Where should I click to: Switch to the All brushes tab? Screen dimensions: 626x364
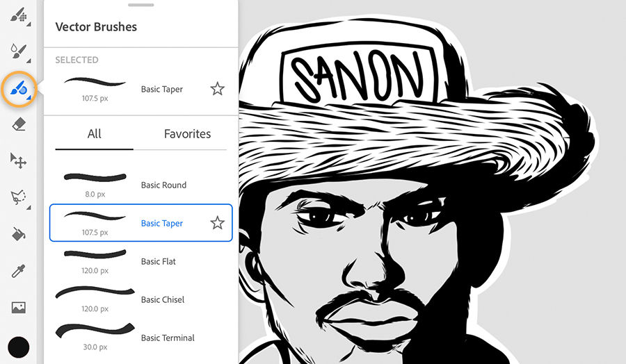pyautogui.click(x=95, y=134)
